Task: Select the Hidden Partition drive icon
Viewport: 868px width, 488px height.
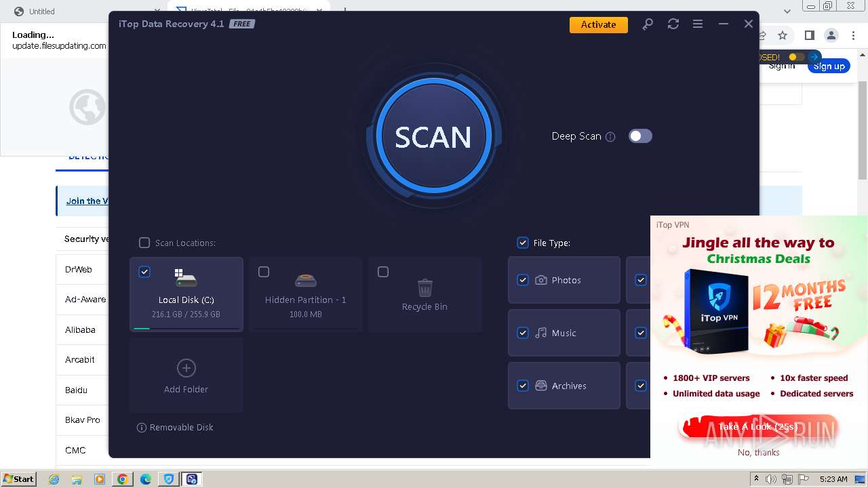Action: pyautogui.click(x=306, y=279)
